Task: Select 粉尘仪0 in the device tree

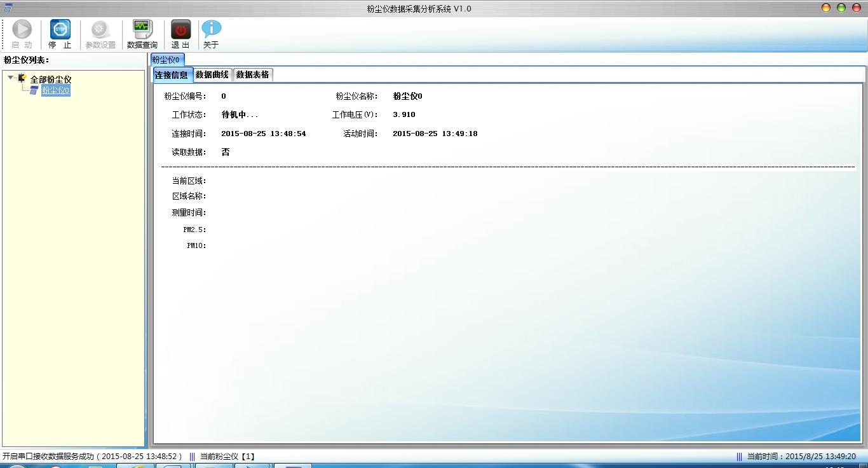Action: coord(55,90)
